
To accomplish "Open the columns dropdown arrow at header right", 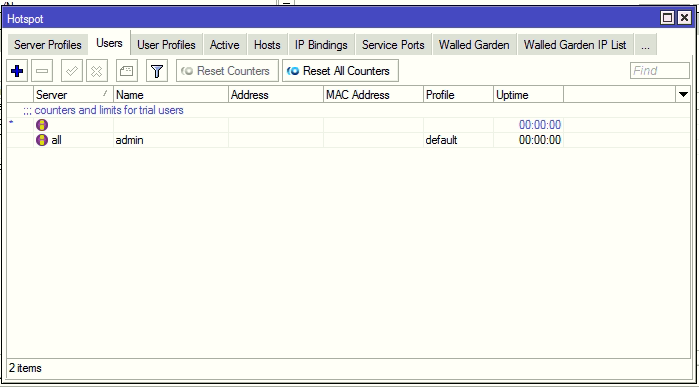I will click(x=683, y=95).
